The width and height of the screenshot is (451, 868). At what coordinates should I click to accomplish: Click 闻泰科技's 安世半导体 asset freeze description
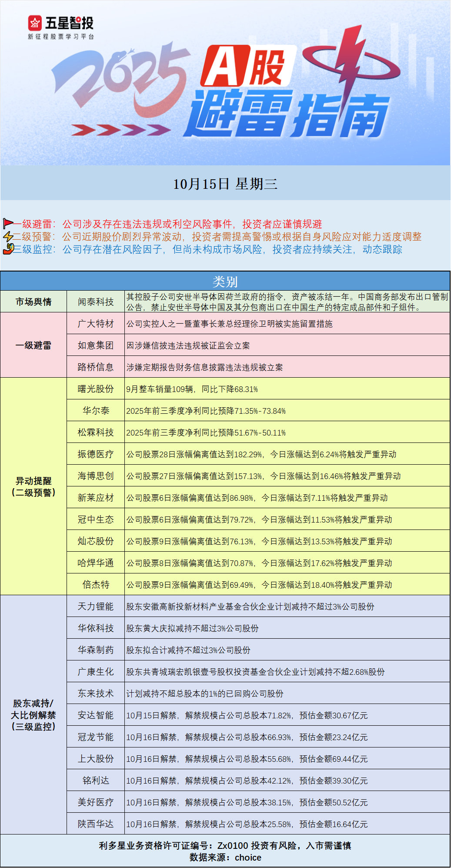287,302
